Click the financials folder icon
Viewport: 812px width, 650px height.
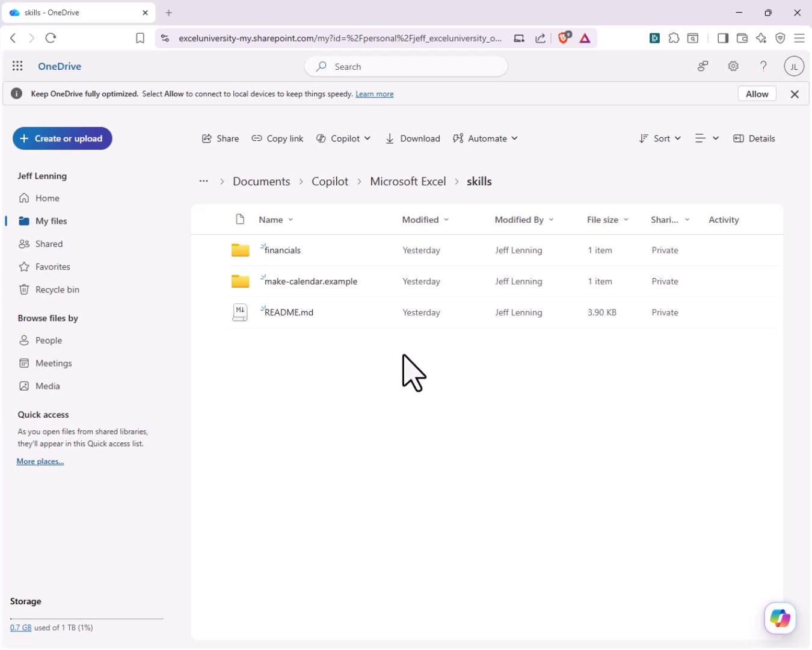[x=240, y=250]
